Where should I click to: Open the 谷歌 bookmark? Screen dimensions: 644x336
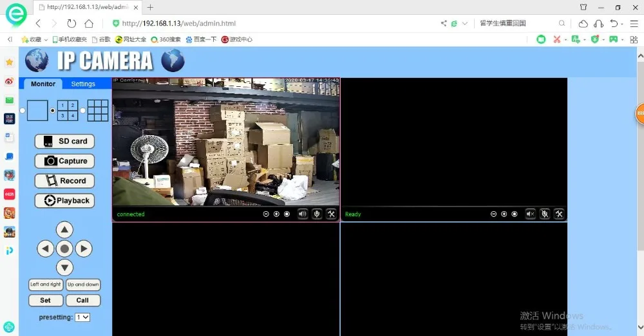tap(101, 39)
